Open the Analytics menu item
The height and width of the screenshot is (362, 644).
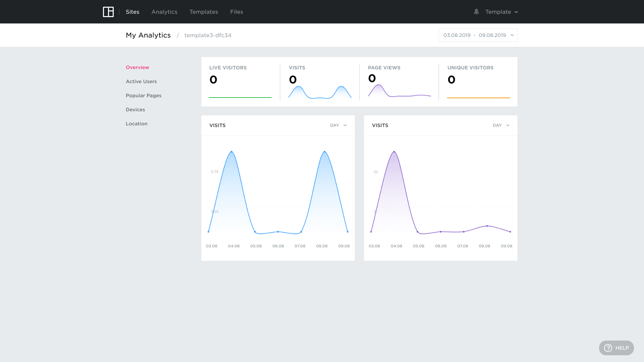[x=164, y=12]
